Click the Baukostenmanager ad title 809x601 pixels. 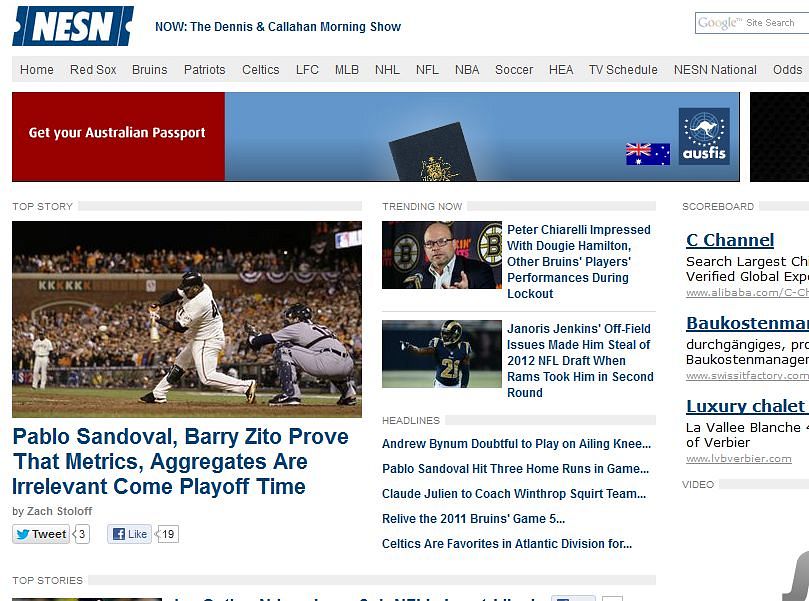coord(748,323)
